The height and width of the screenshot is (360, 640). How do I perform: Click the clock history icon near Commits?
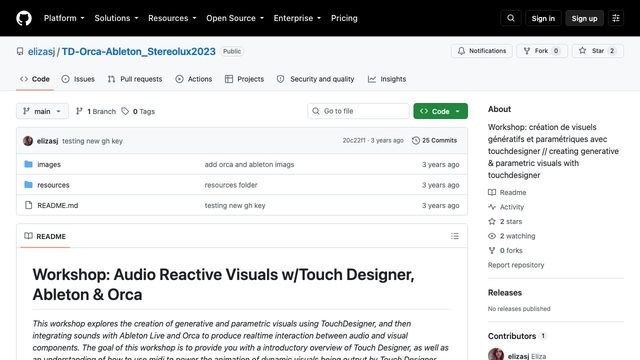416,140
